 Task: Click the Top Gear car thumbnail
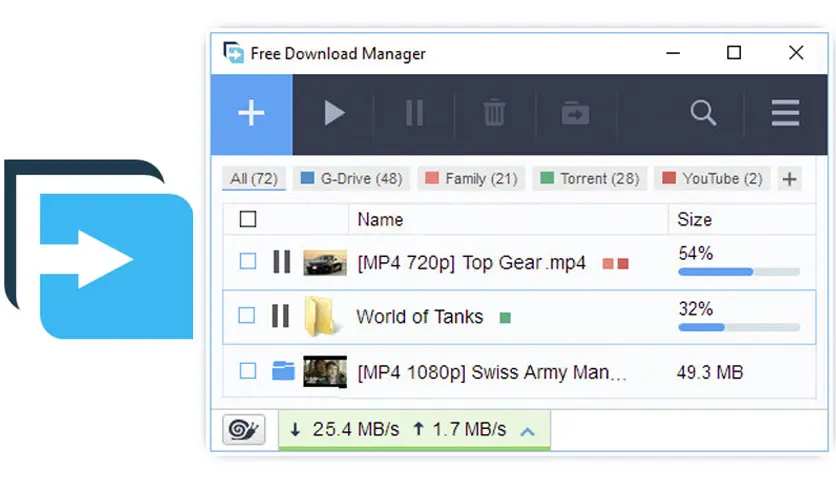click(325, 263)
